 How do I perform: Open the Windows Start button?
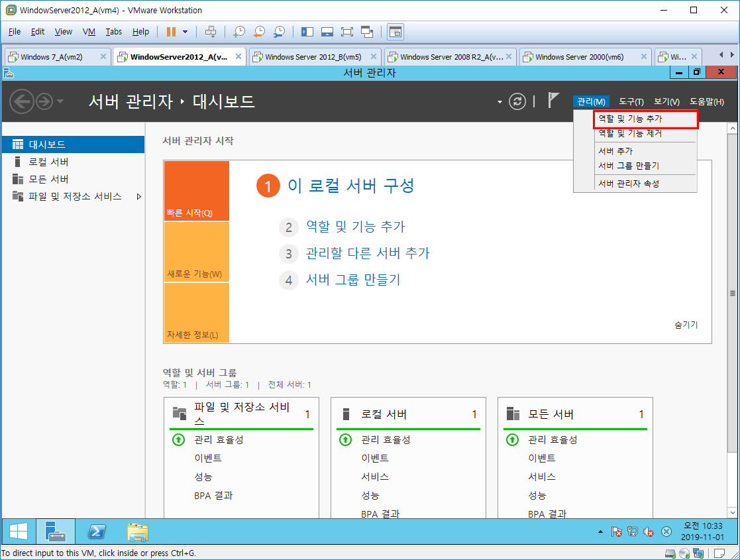pos(19,532)
